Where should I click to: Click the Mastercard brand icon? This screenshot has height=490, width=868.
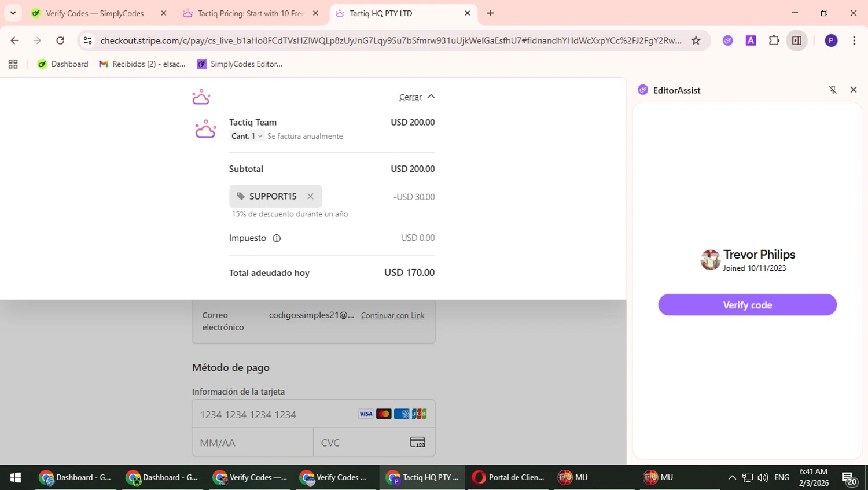point(384,414)
